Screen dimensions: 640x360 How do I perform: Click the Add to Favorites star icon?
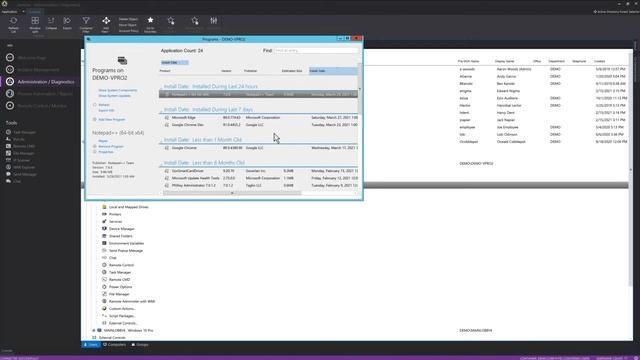tap(150, 20)
